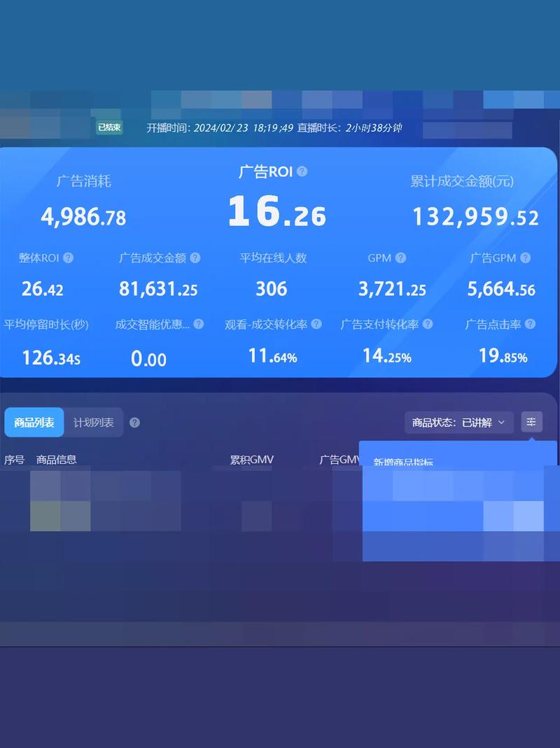The image size is (560, 748).
Task: Click the 开播时间 2024/02/23 text
Action: click(220, 128)
